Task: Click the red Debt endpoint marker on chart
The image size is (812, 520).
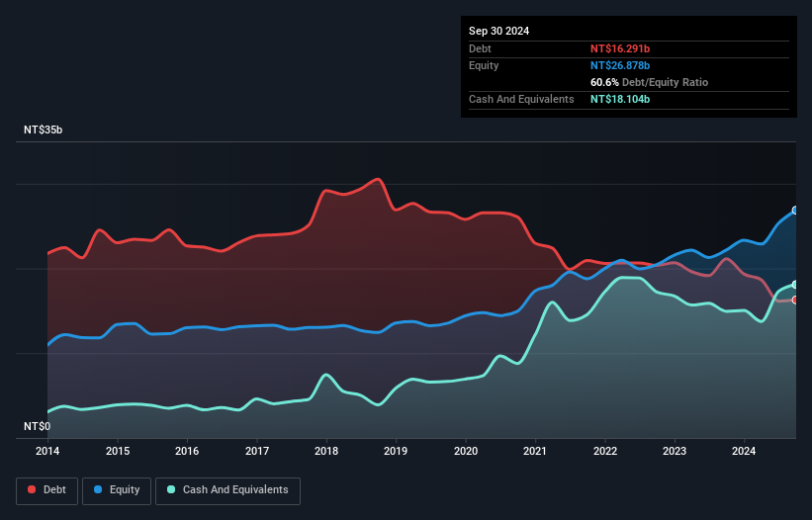Action: 795,301
